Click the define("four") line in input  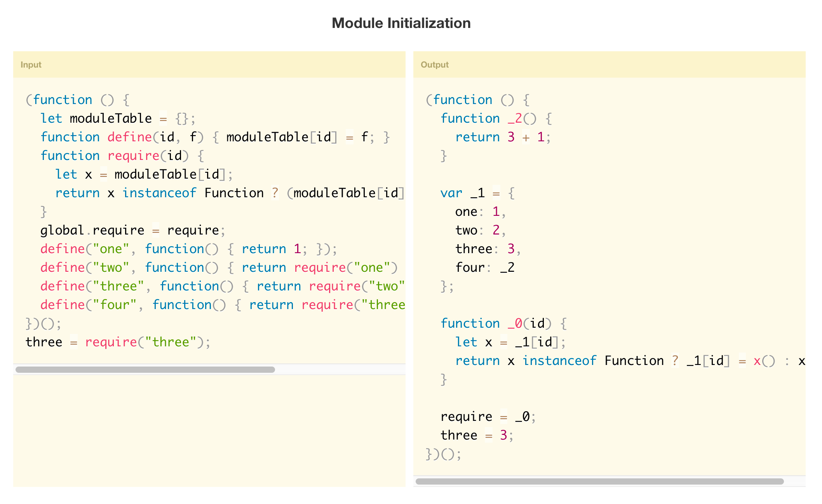tap(222, 305)
